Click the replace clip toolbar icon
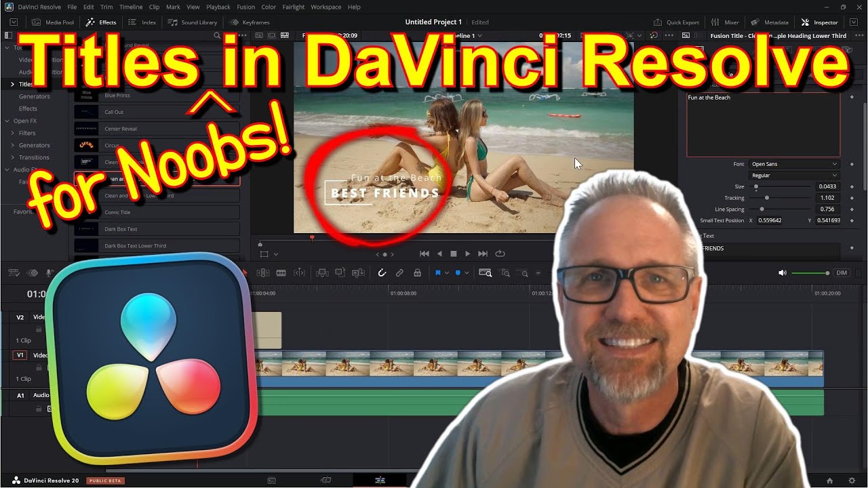This screenshot has height=488, width=868. [x=359, y=273]
